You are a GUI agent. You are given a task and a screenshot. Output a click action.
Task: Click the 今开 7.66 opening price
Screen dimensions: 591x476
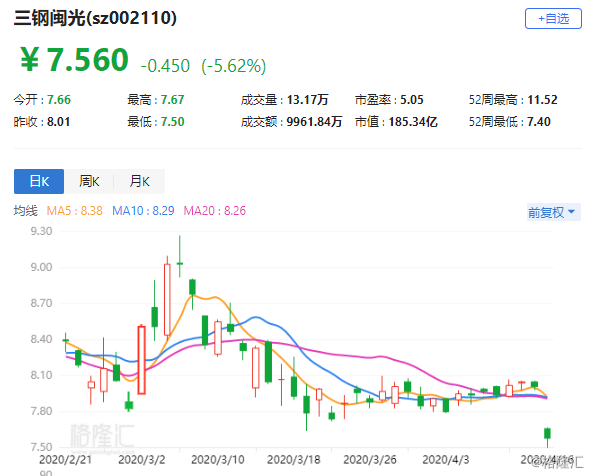coord(42,99)
